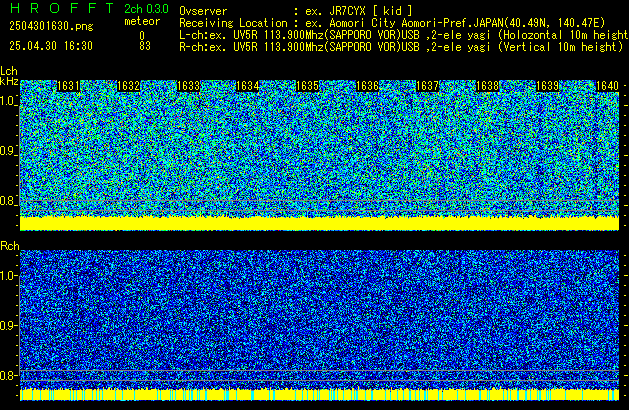Viewport: 629px width, 410px height.
Task: Click the HROFFT title text
Action: coord(62,8)
